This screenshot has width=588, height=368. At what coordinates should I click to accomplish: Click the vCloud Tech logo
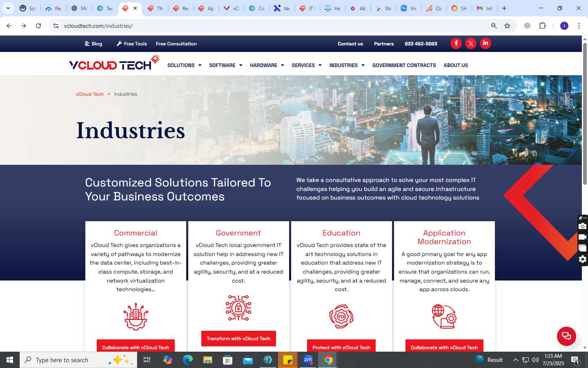[x=114, y=64]
